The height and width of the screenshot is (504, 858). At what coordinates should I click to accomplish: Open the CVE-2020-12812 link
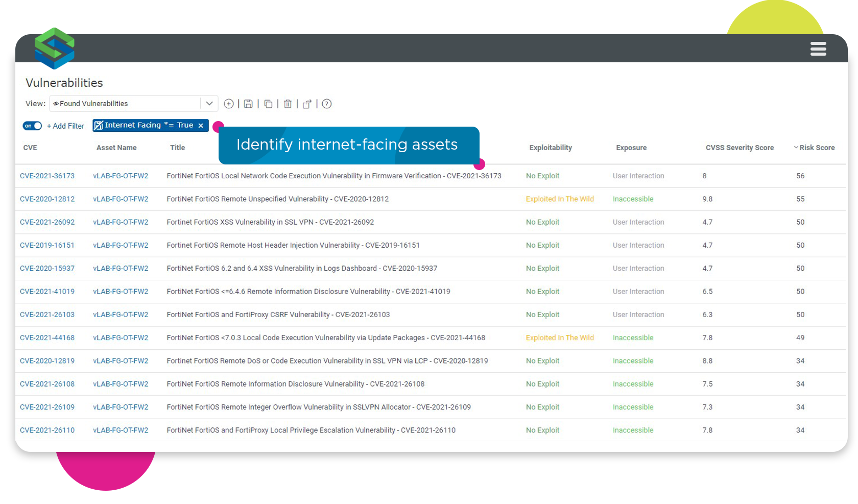(x=47, y=199)
